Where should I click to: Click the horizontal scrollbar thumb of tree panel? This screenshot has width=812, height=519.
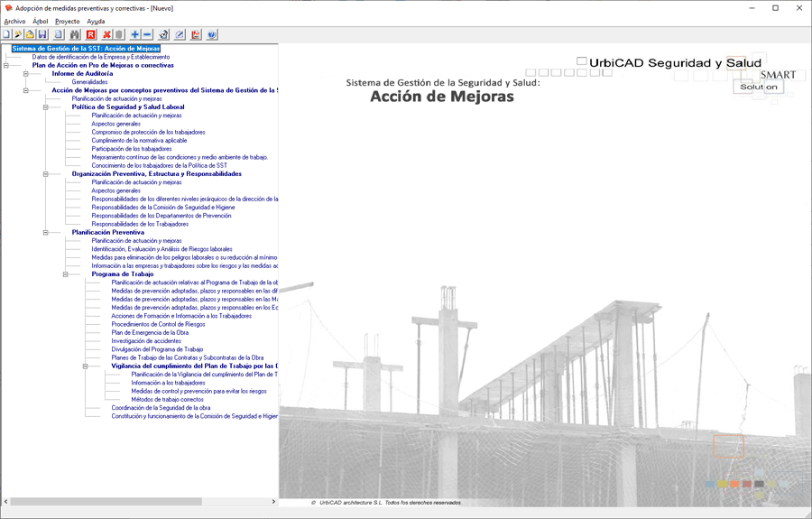[x=106, y=501]
